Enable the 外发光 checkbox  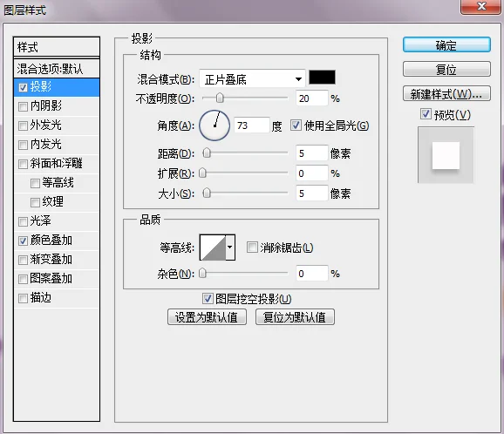pos(23,125)
